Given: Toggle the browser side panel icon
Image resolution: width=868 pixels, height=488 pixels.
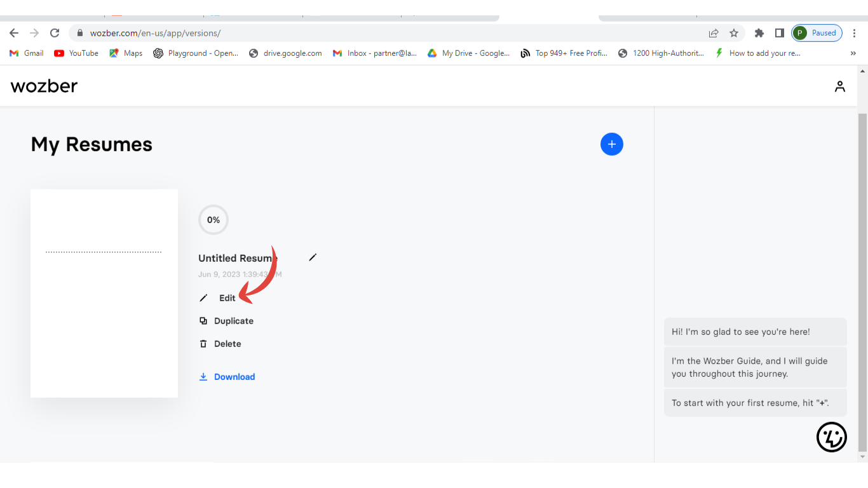Looking at the screenshot, I should 779,33.
